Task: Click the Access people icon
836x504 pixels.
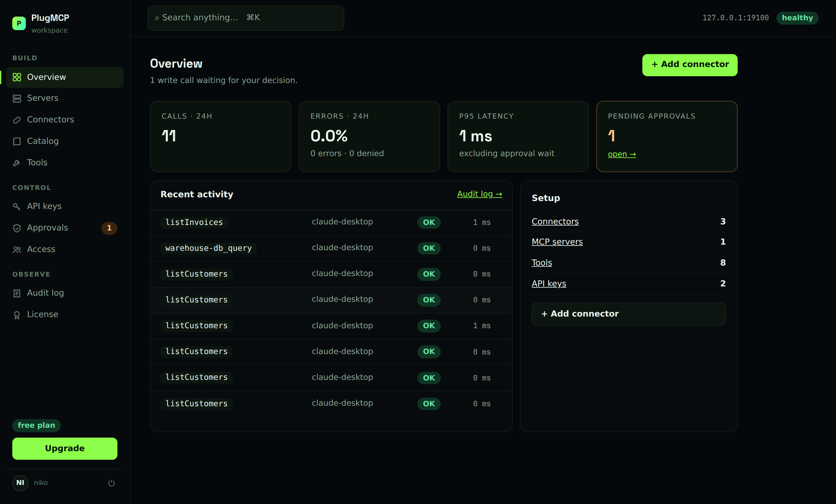Action: coord(17,250)
